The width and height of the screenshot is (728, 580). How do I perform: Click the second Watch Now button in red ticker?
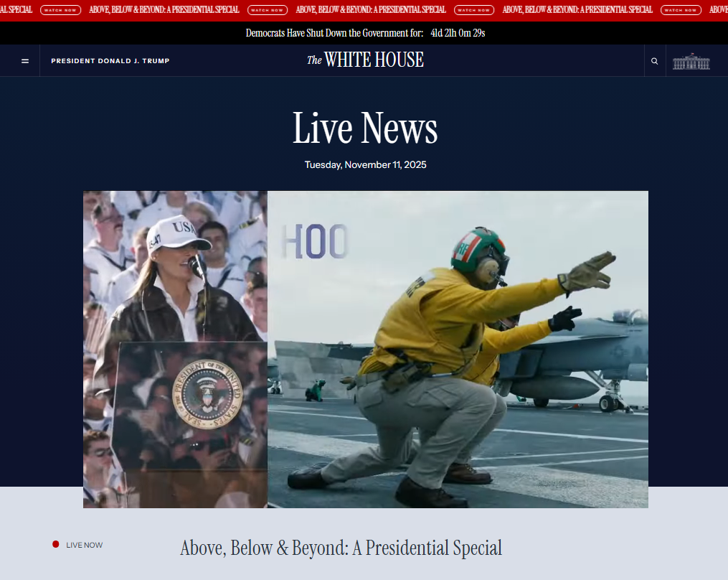click(268, 10)
